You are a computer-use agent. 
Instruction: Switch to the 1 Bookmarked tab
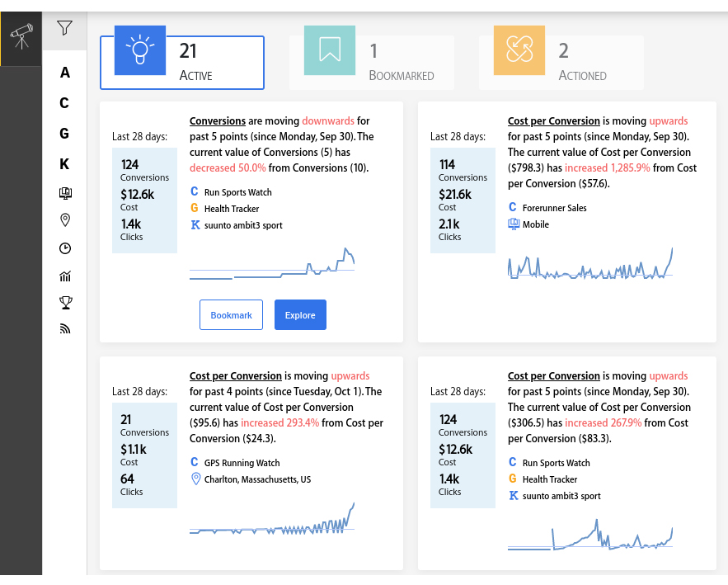372,62
